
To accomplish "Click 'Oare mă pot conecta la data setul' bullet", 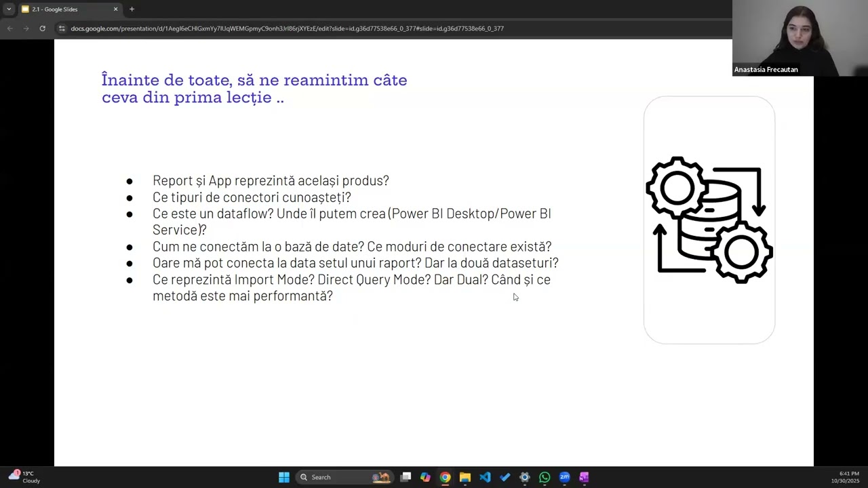I will pyautogui.click(x=355, y=263).
